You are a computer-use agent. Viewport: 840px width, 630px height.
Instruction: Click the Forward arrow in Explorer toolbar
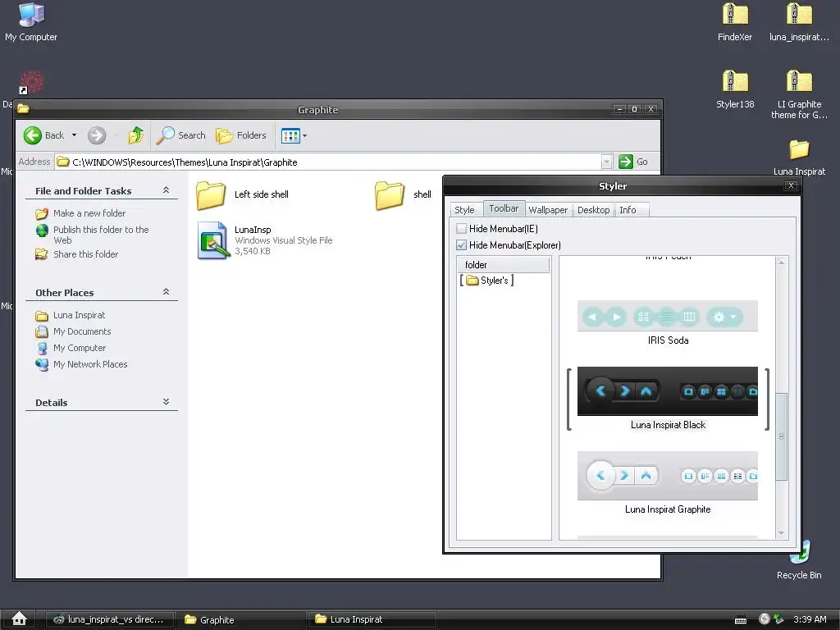pyautogui.click(x=97, y=135)
